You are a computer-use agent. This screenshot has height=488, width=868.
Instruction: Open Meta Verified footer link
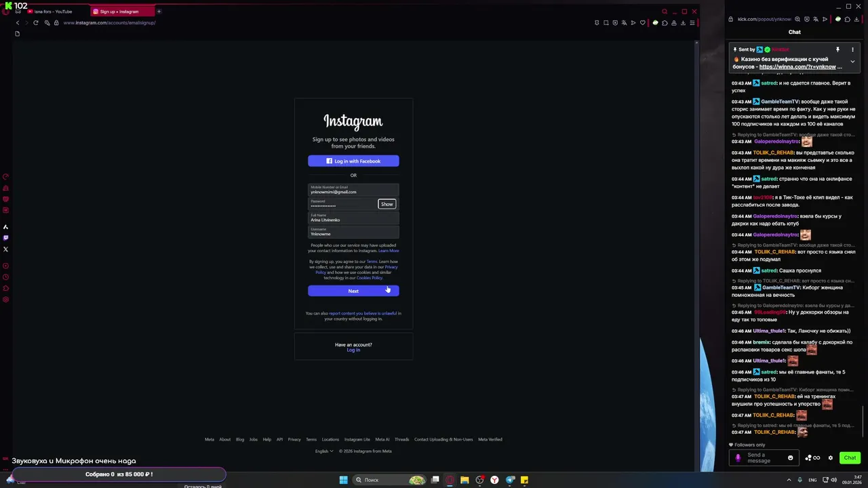pos(490,439)
